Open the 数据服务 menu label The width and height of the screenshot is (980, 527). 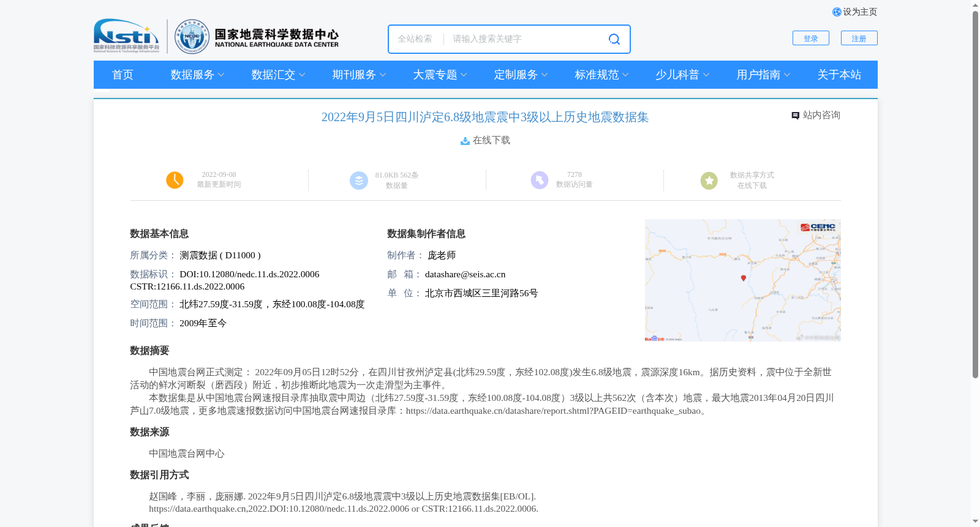coord(192,75)
